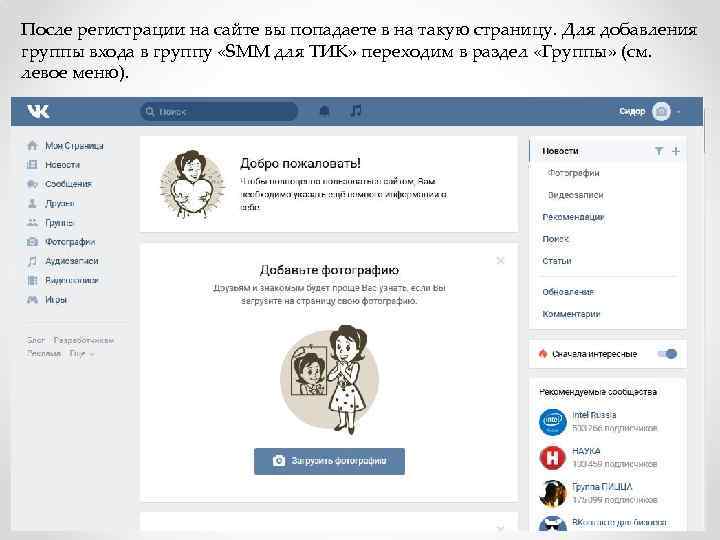Open Обновления in the right panel

(568, 292)
